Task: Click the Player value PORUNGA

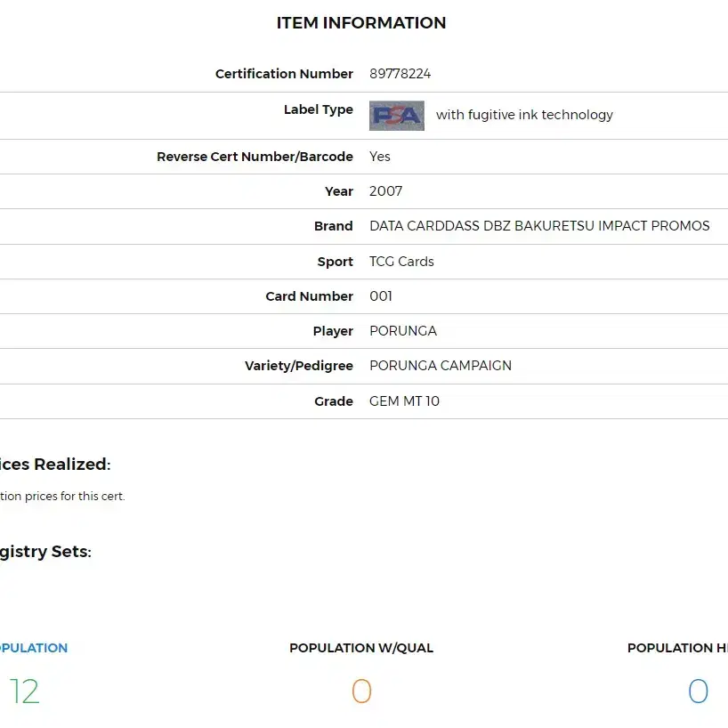Action: pyautogui.click(x=402, y=331)
